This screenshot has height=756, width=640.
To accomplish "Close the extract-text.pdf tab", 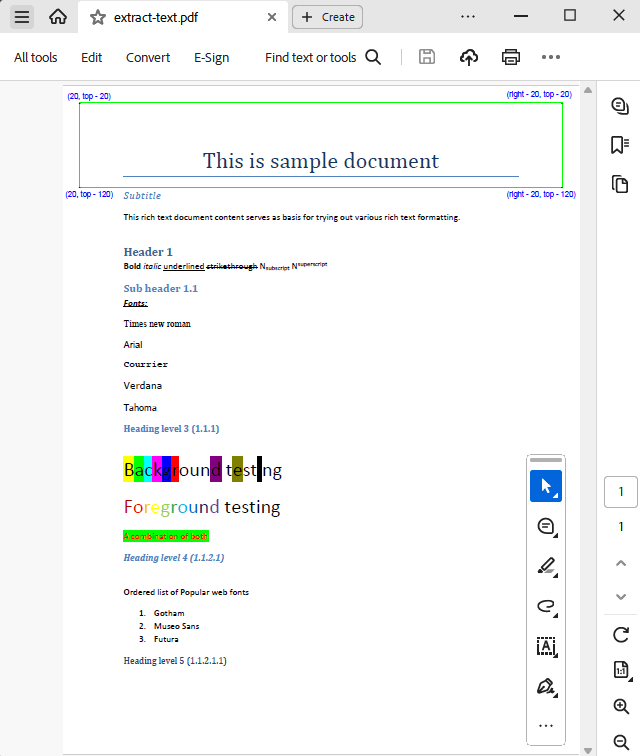I will coord(272,17).
